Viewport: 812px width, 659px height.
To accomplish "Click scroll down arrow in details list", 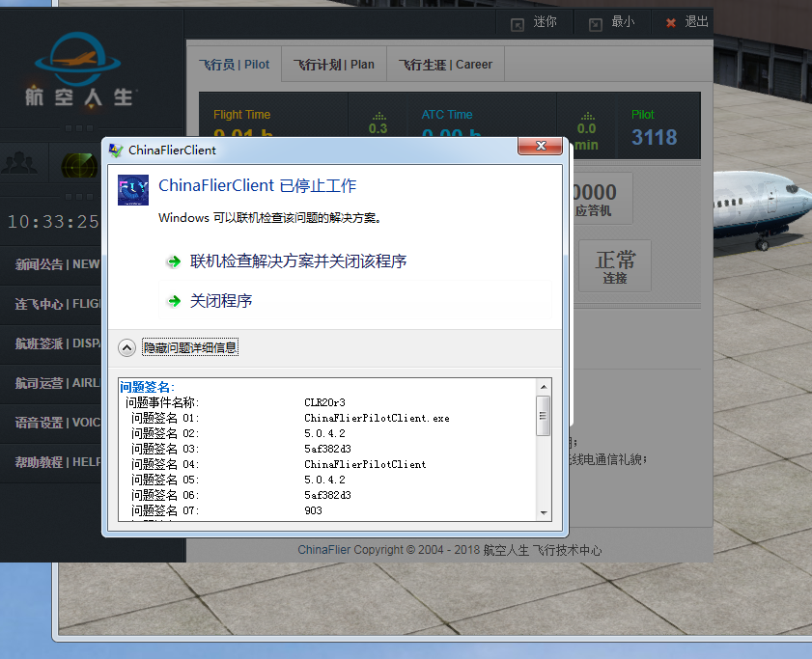I will coord(544,513).
